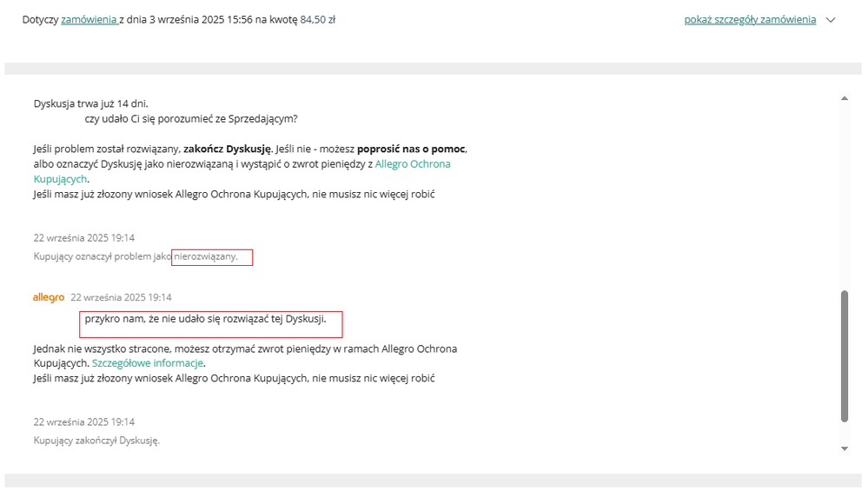868x504 pixels.
Task: Click the bold "poprosić nas o pomoc" text
Action: 411,149
